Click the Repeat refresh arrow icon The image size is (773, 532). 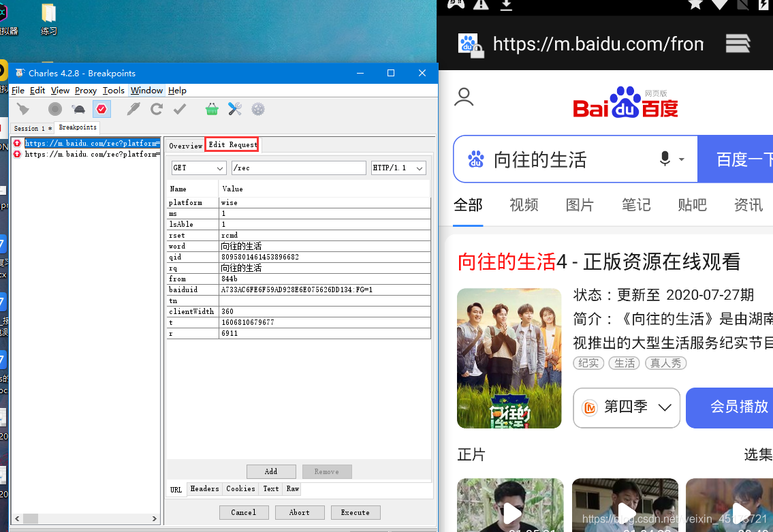point(157,109)
